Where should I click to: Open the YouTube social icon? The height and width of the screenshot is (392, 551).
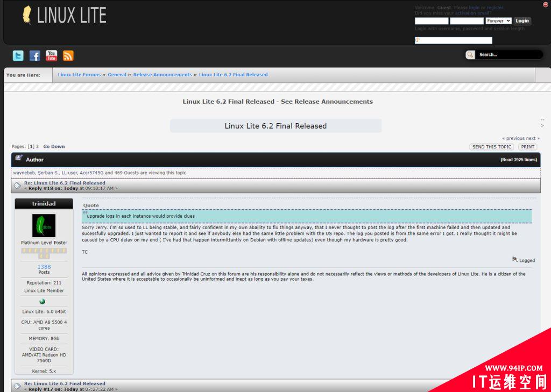tap(51, 56)
